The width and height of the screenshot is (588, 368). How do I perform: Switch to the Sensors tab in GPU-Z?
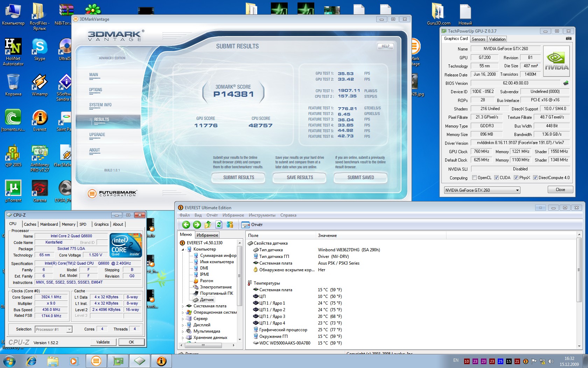(x=478, y=39)
